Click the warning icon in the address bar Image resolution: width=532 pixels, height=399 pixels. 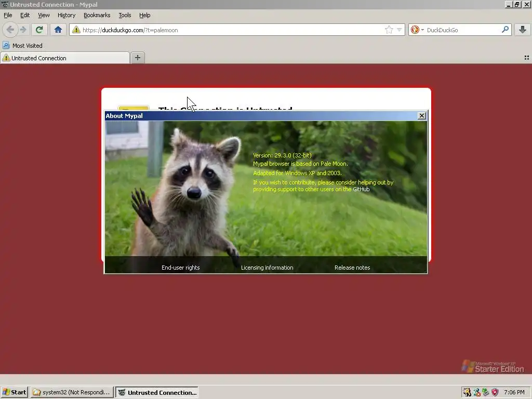pos(76,30)
